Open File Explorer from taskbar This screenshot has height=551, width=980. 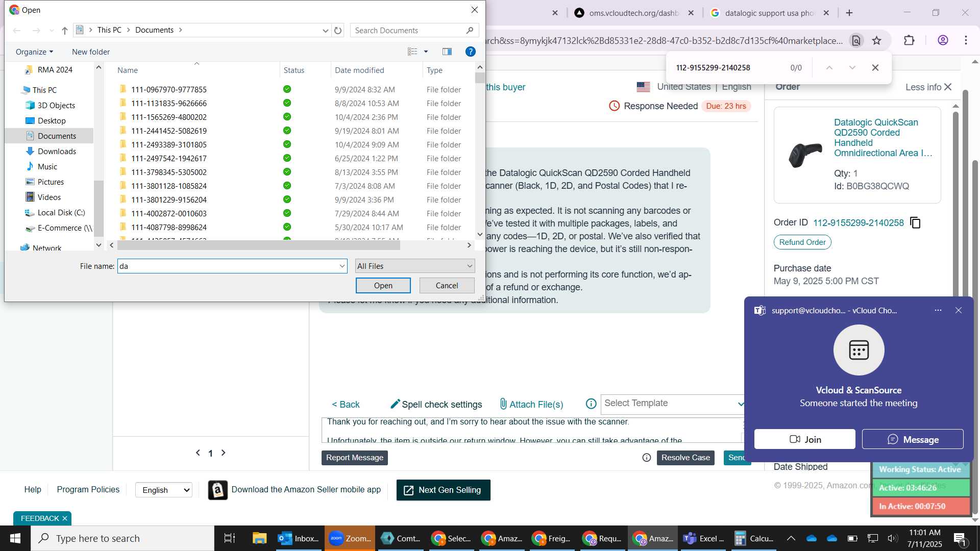[259, 539]
